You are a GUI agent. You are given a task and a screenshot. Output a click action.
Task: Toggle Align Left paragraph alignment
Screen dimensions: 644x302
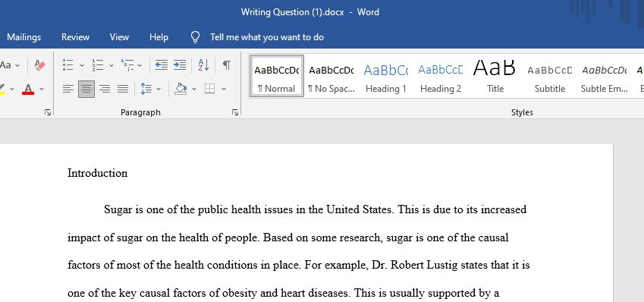click(x=68, y=89)
